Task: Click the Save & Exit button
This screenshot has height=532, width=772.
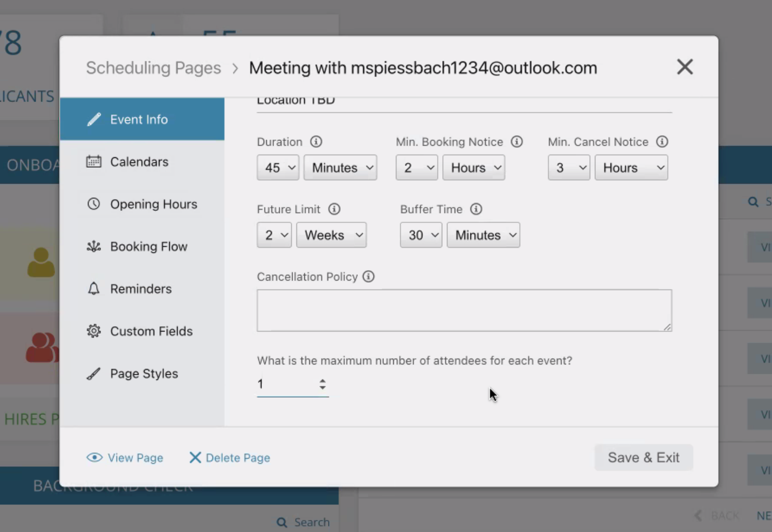Action: [x=644, y=458]
